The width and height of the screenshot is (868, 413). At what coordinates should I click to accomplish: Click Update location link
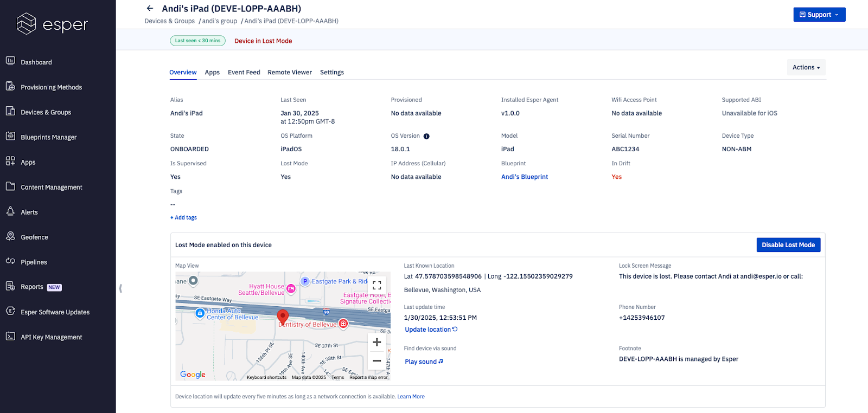431,330
